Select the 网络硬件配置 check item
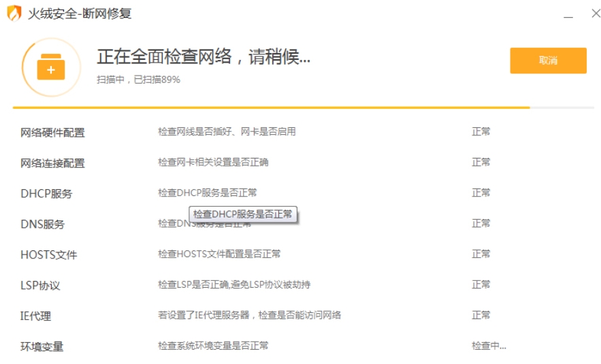 pos(52,133)
